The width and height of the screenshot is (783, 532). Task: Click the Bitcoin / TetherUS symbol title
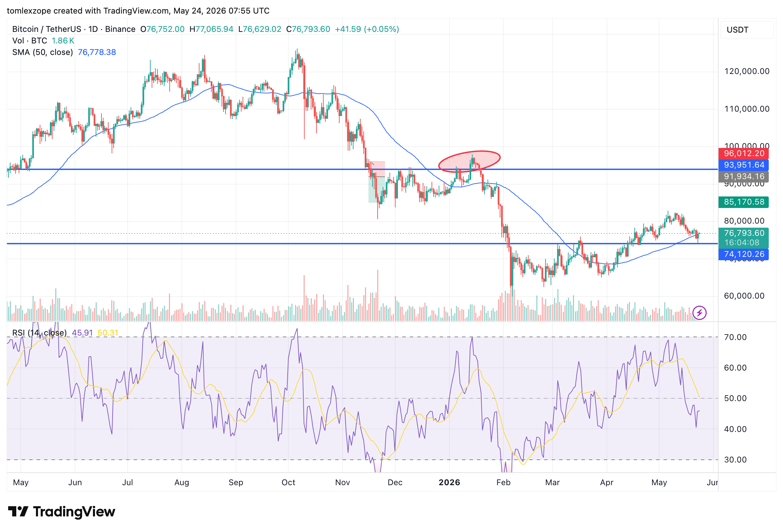(x=47, y=29)
